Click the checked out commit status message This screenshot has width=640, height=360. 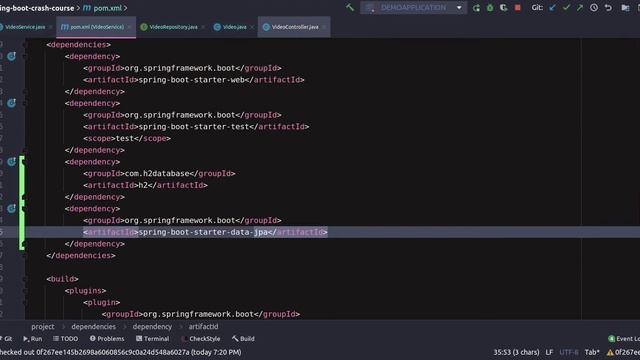click(121, 352)
